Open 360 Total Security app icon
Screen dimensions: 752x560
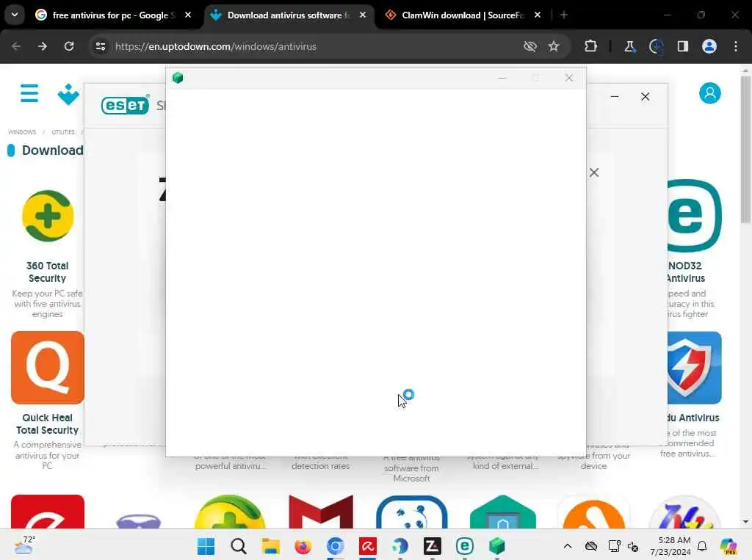click(48, 217)
